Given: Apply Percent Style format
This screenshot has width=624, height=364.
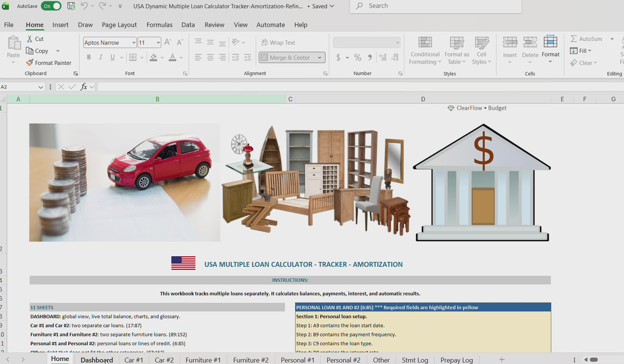Looking at the screenshot, I should [x=358, y=57].
